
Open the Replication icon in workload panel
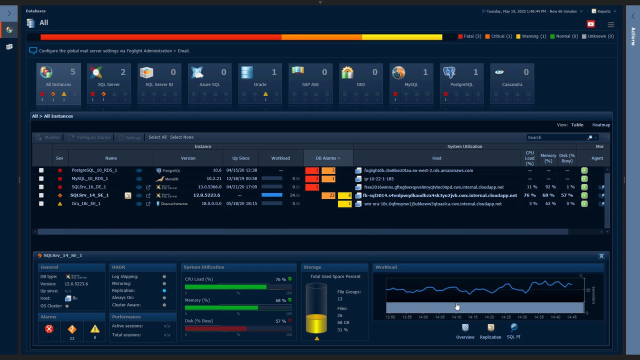pos(490,331)
